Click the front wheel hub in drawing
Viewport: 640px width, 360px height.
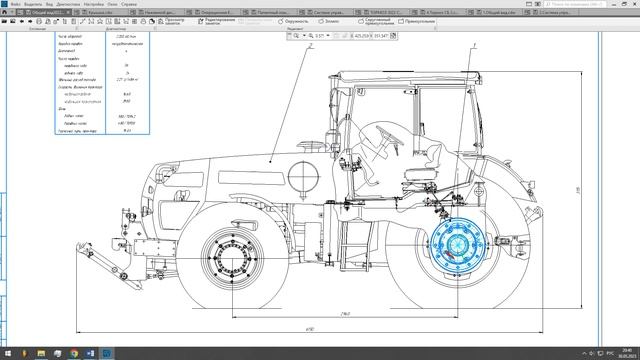tap(233, 259)
